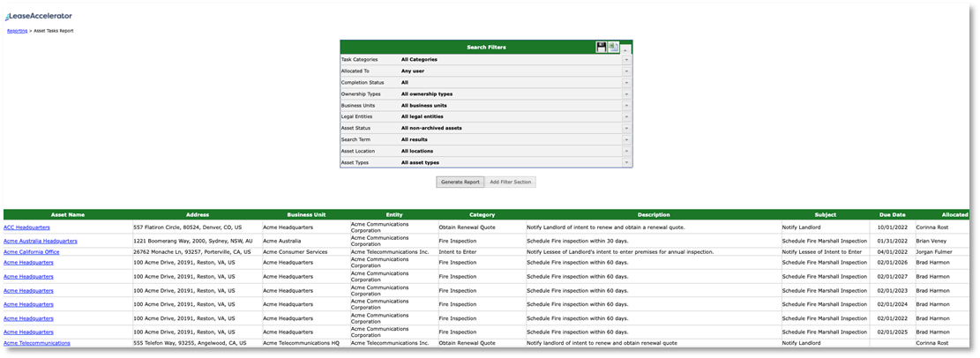Click the Generate Report button

(x=460, y=182)
